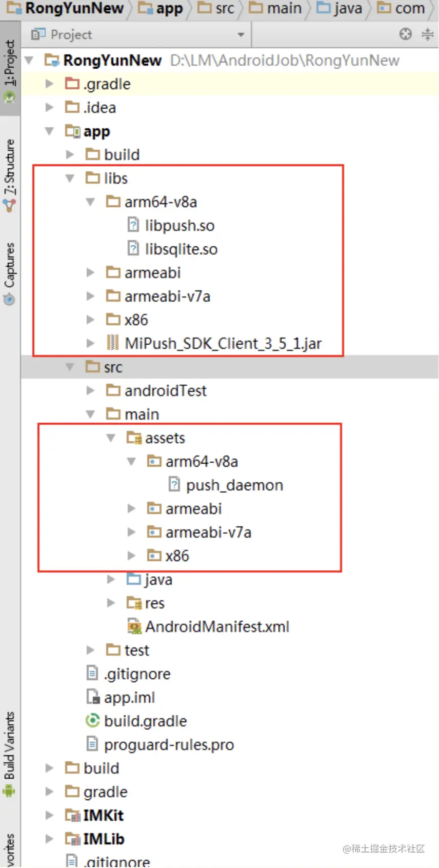
Task: Click the libpush.so file icon
Action: [x=133, y=225]
